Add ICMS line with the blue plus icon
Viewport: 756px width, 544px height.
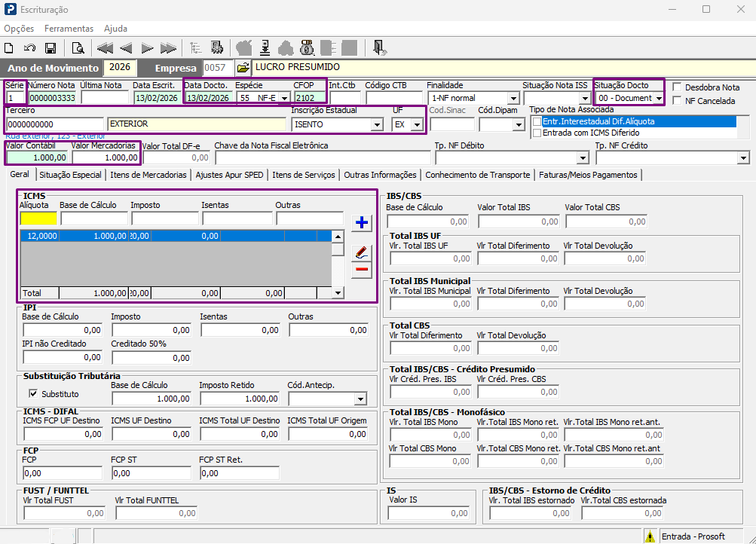[x=362, y=222]
